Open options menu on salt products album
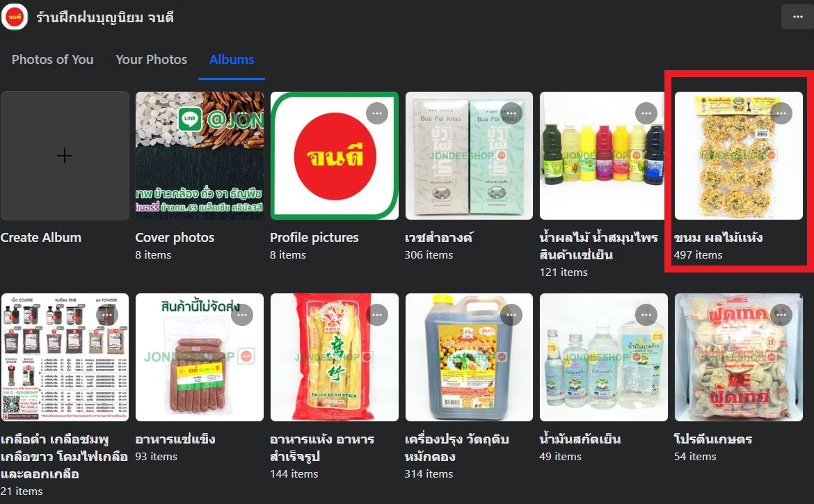The height and width of the screenshot is (504, 814). (107, 315)
